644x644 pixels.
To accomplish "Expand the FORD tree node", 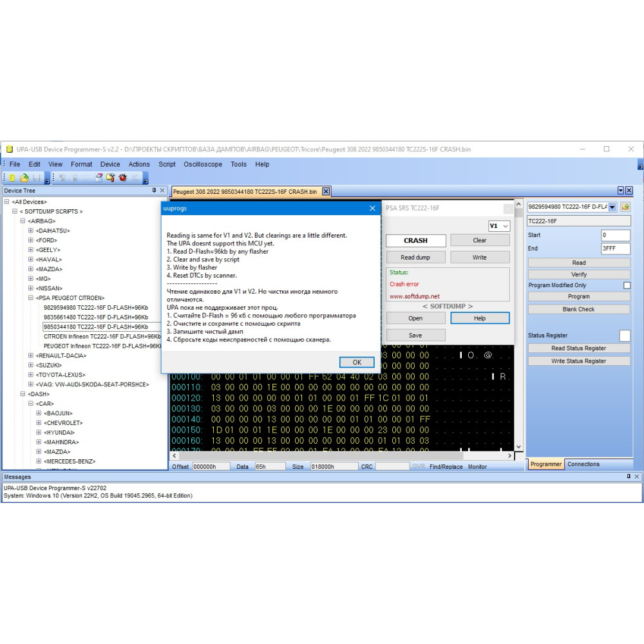I will pyautogui.click(x=31, y=240).
